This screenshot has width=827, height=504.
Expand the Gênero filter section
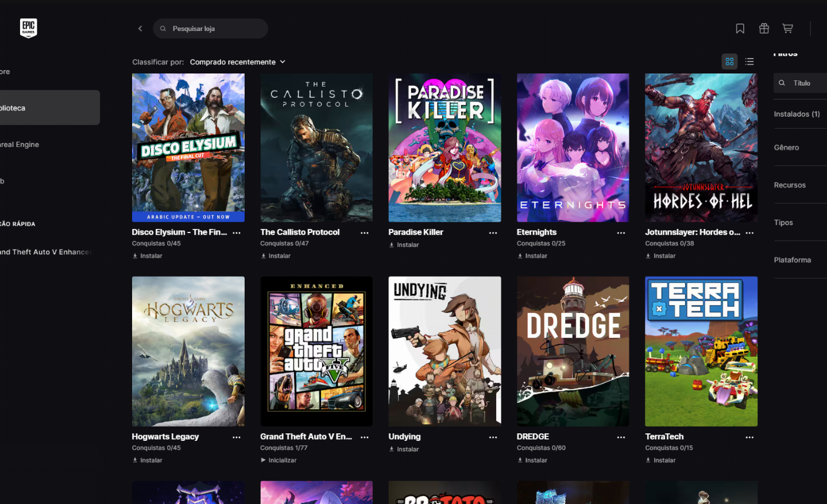[800, 148]
